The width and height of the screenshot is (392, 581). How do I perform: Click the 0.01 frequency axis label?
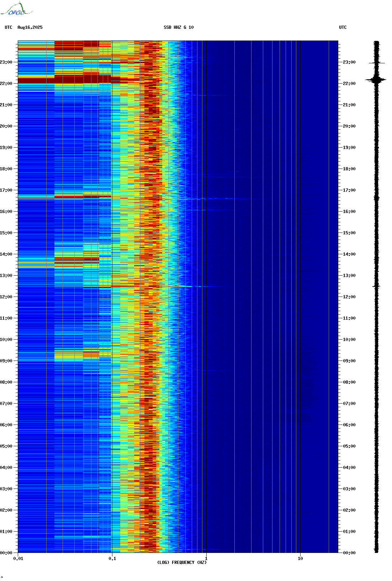click(18, 559)
